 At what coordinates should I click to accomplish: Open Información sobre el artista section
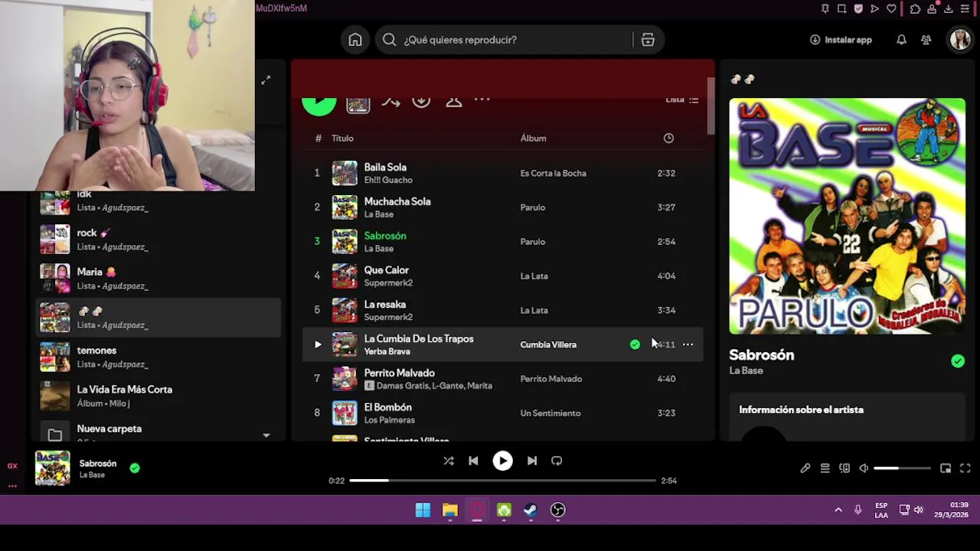[x=801, y=410]
